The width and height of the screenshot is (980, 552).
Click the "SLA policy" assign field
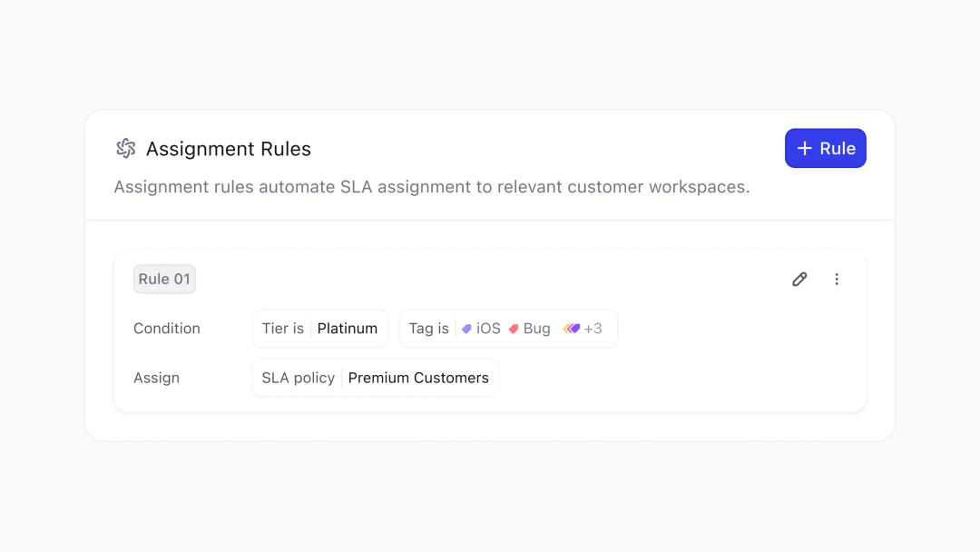tap(298, 378)
